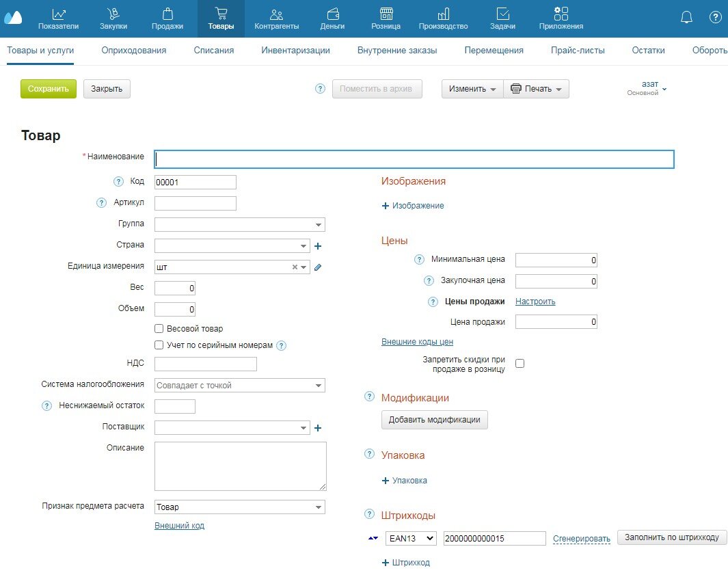Screen dimensions: 728x575
Task: Switch to the Инвентаризации tab
Action: click(296, 50)
